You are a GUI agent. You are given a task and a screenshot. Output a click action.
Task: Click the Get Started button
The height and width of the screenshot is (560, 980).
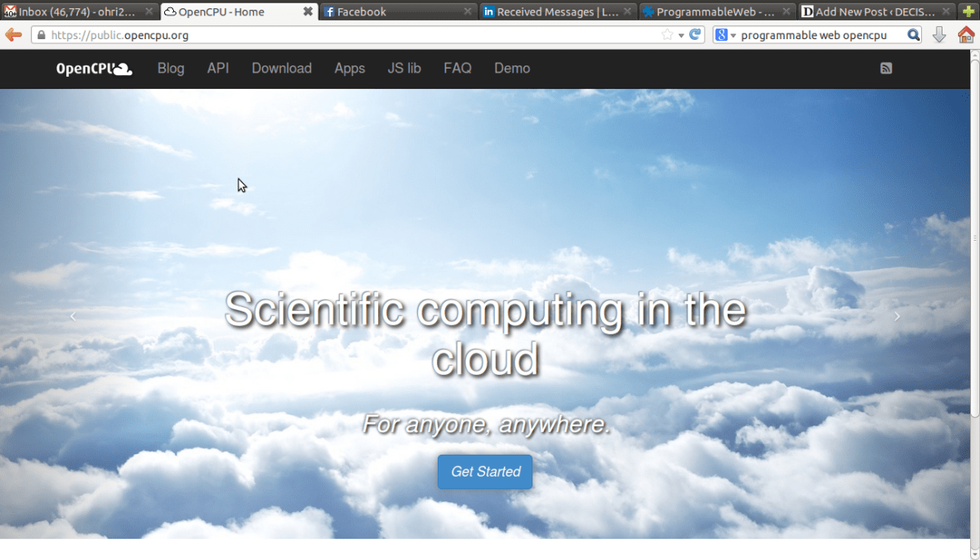(484, 472)
